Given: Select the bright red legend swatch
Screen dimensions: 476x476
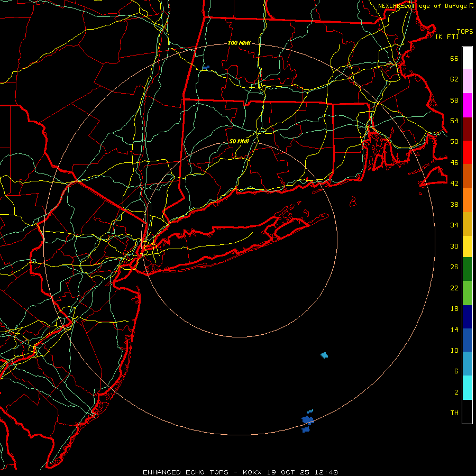Looking at the screenshot, I should coord(467,152).
